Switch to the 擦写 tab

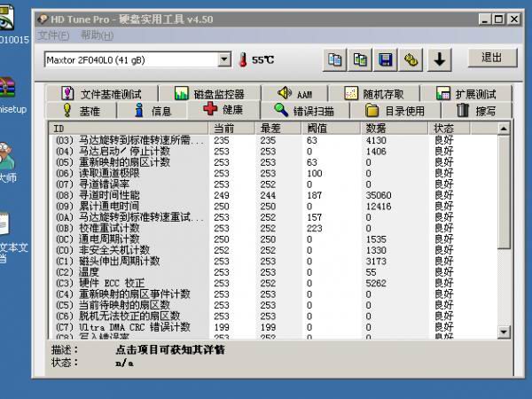[476, 111]
